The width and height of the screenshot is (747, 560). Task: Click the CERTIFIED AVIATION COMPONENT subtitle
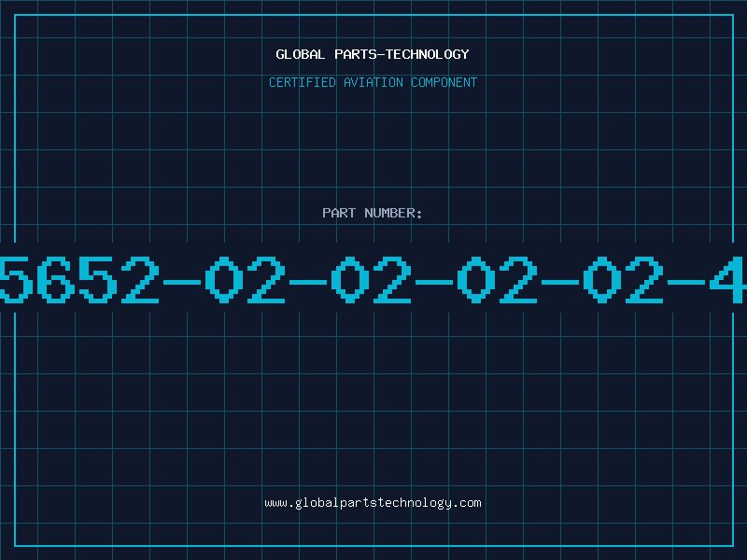point(373,82)
